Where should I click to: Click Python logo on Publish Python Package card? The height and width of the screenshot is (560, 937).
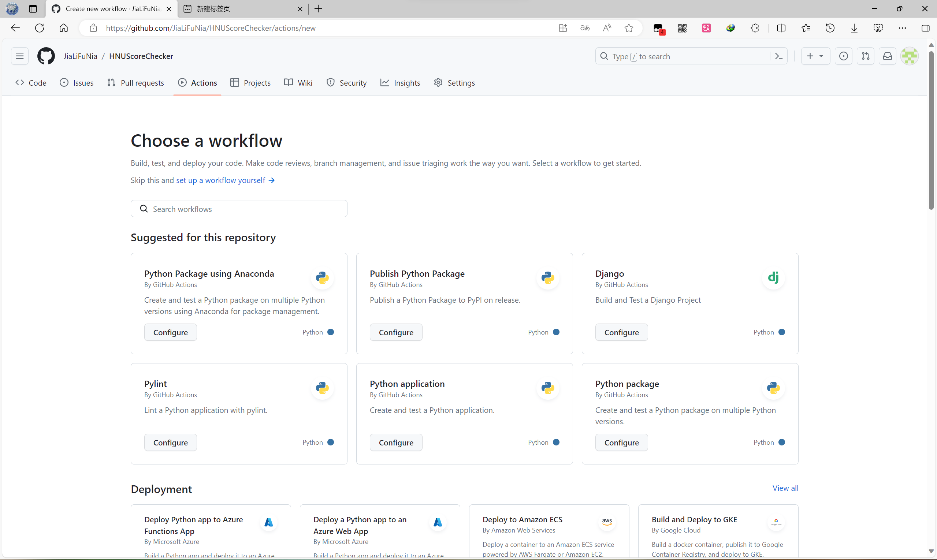[x=548, y=278]
